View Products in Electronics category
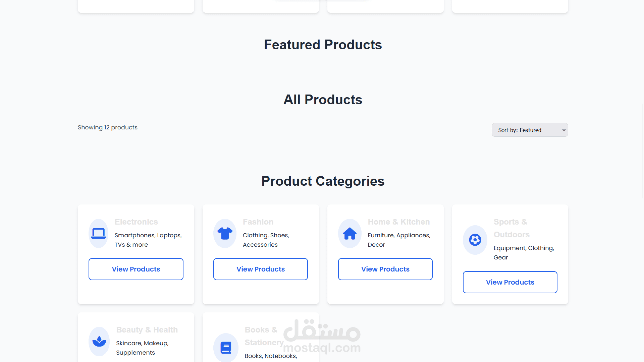The image size is (644, 362). coord(136,269)
